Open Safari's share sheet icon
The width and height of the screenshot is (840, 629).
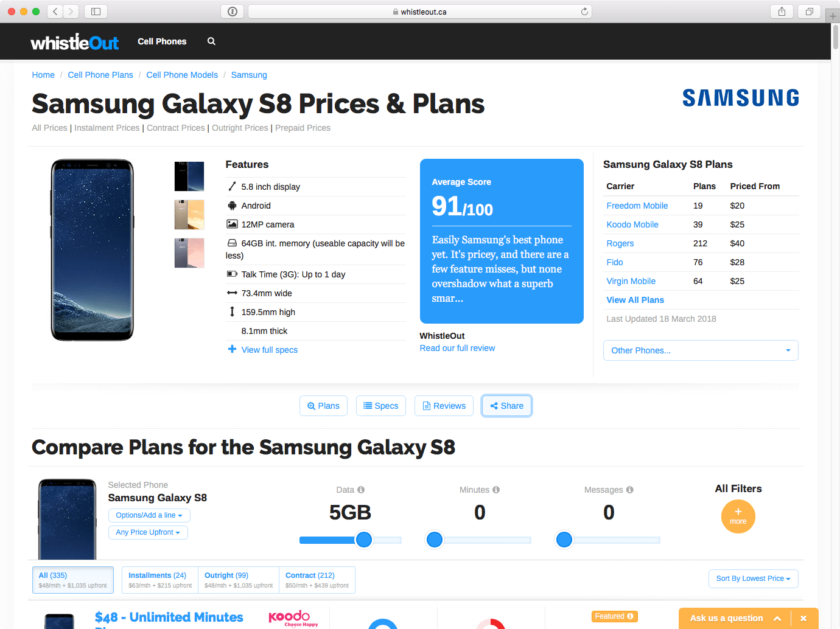782,12
